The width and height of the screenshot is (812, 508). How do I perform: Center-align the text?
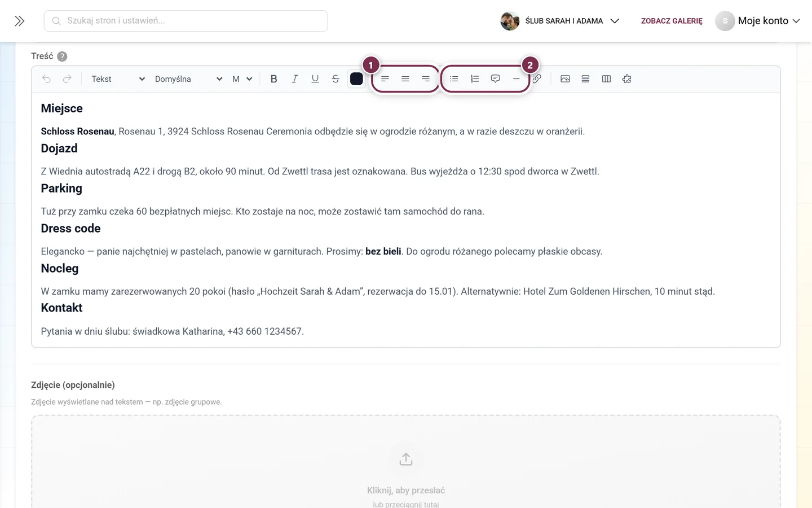405,79
